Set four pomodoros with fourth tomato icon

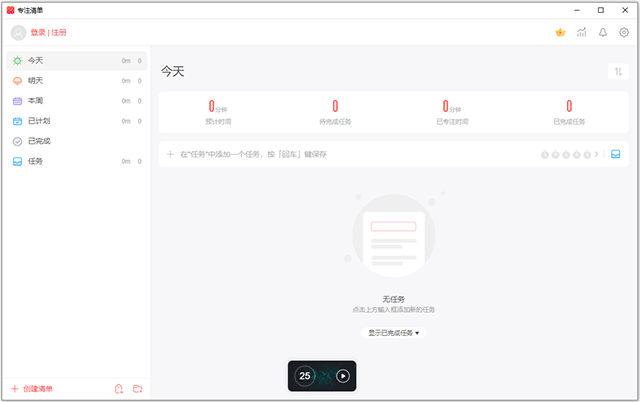click(576, 155)
